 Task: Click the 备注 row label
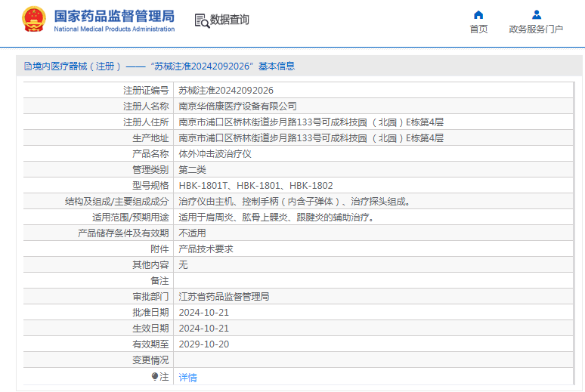pyautogui.click(x=159, y=281)
